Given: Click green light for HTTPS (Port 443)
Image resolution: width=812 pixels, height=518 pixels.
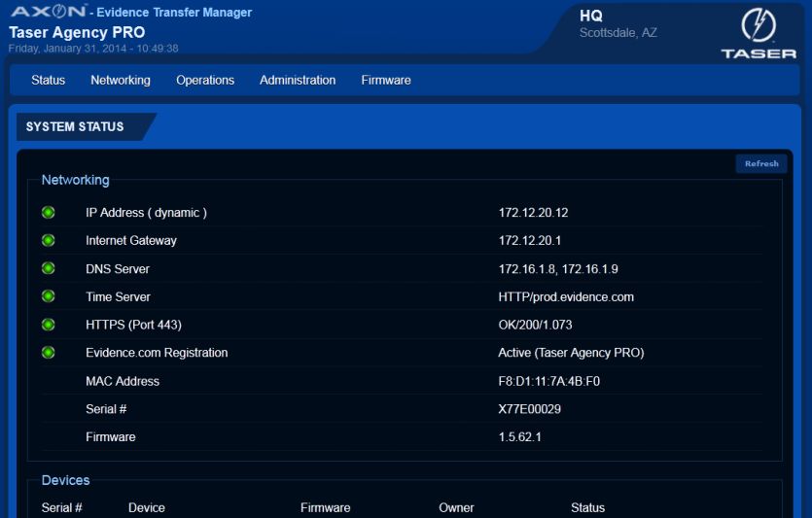Looking at the screenshot, I should click(x=49, y=325).
